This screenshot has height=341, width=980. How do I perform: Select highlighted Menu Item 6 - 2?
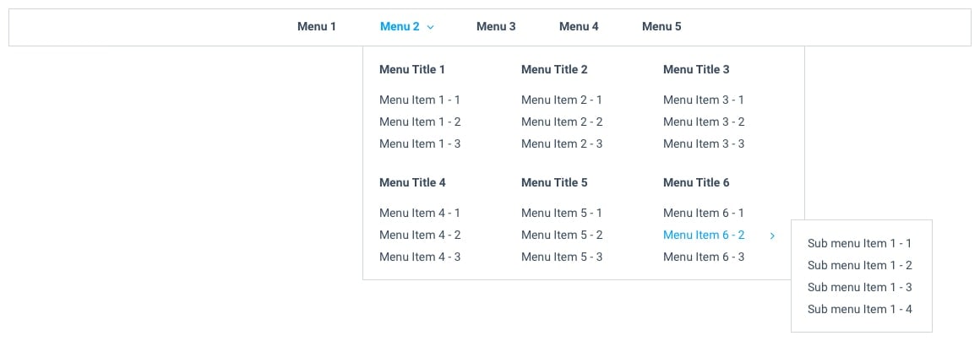tap(704, 235)
